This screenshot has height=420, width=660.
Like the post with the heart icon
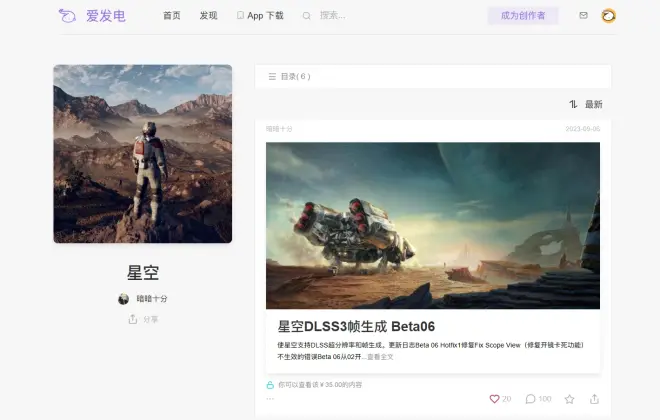coord(494,399)
